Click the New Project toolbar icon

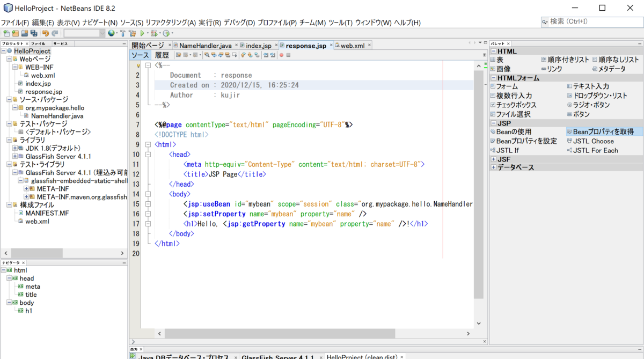(x=15, y=33)
